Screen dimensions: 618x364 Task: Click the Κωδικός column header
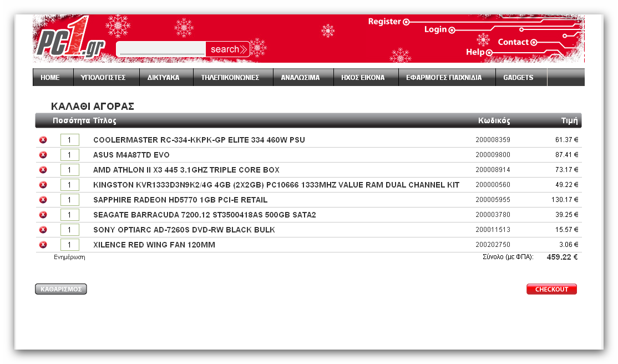click(x=494, y=120)
